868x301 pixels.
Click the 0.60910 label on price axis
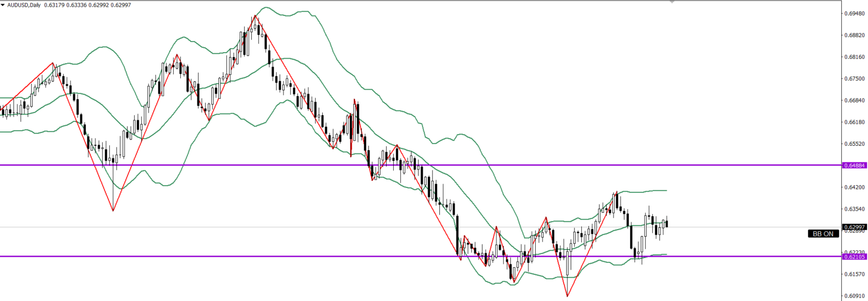855,295
